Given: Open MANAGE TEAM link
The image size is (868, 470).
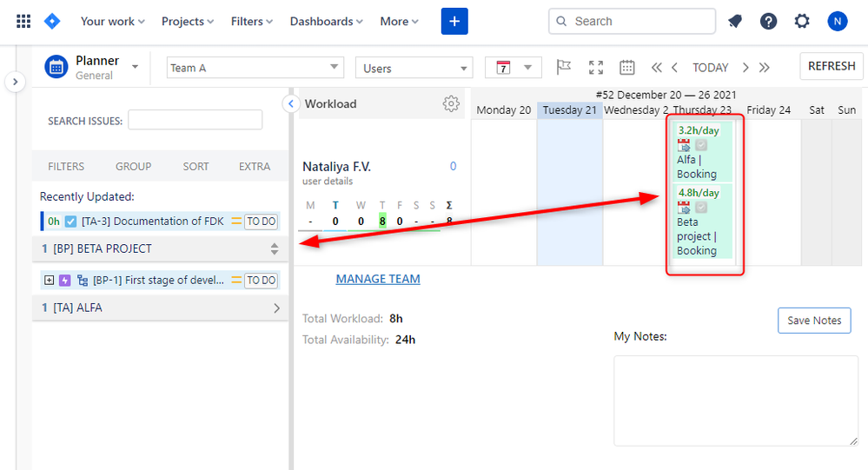Looking at the screenshot, I should click(378, 279).
